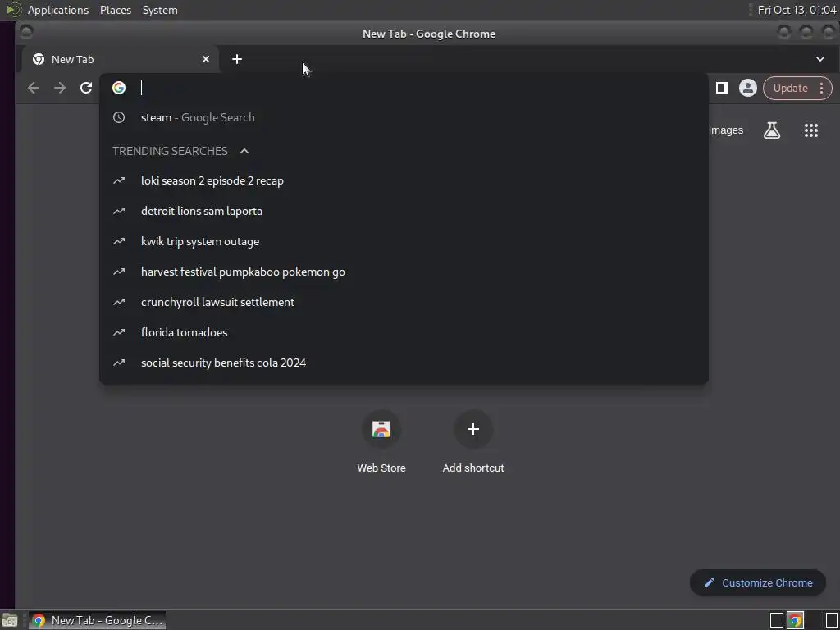Screen dimensions: 840x630
Task: Choose loki season 2 episode 2 recap
Action: [x=404, y=180]
